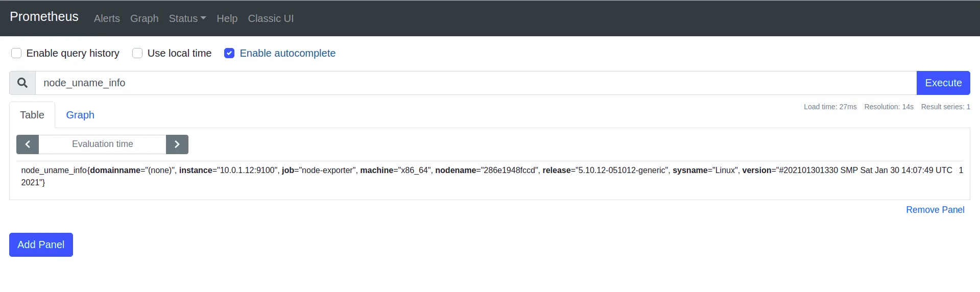
Task: Click the magnifying glass search icon
Action: coord(22,83)
